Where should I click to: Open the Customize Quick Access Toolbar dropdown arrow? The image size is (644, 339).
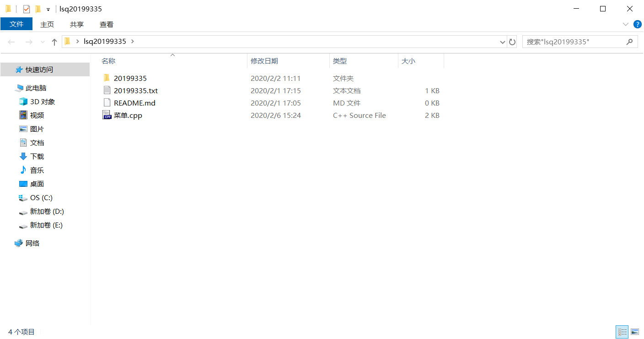click(48, 10)
